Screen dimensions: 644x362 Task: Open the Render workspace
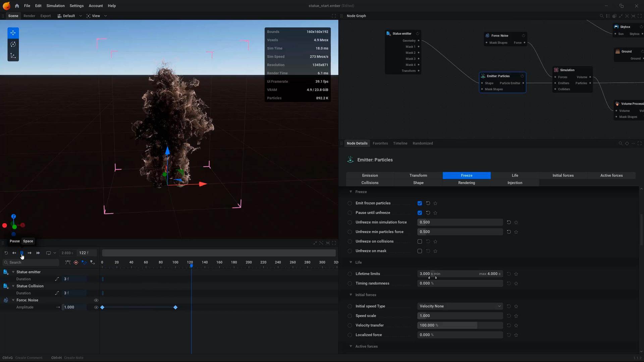(29, 16)
